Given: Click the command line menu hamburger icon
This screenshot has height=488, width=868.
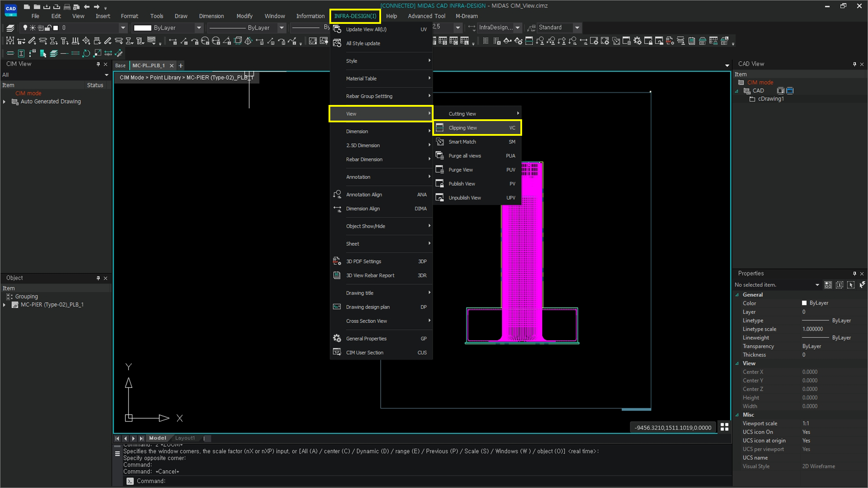Looking at the screenshot, I should click(x=117, y=454).
